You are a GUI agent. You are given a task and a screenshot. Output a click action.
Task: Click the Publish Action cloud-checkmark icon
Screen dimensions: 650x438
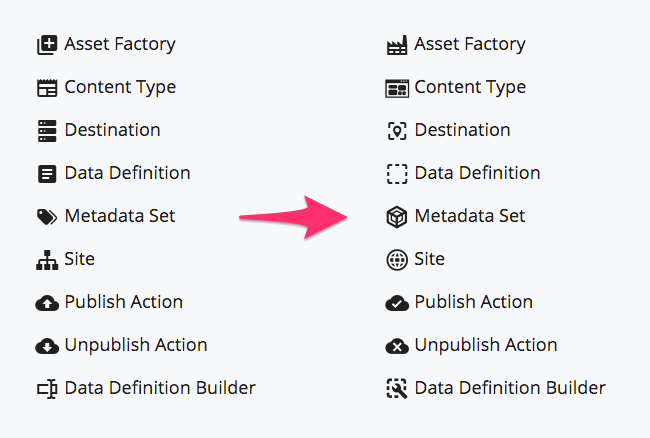pyautogui.click(x=397, y=303)
